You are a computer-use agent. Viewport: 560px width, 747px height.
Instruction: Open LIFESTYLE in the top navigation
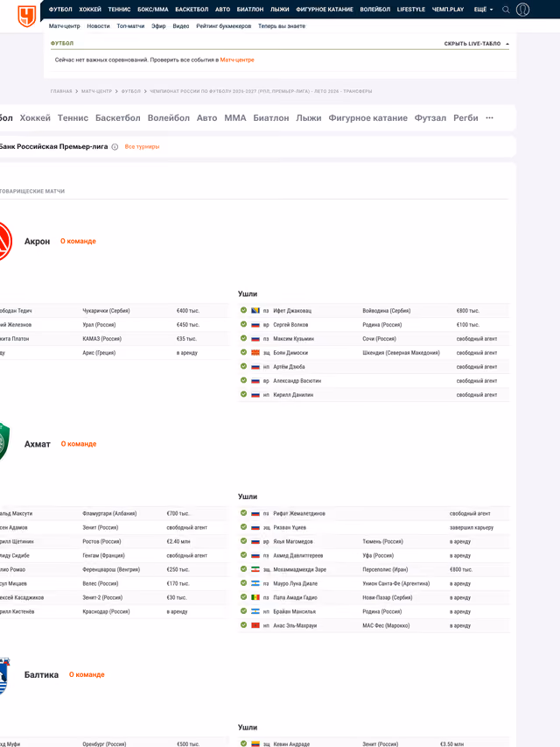point(411,10)
